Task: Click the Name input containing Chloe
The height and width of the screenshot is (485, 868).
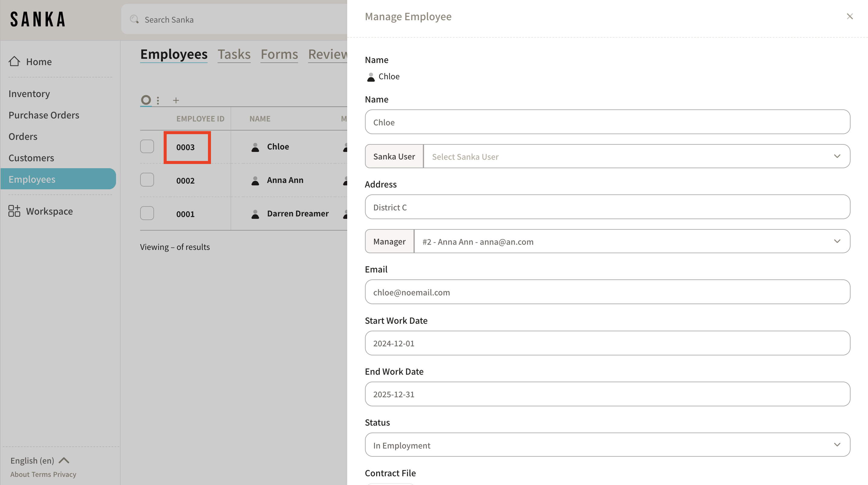Action: (607, 122)
